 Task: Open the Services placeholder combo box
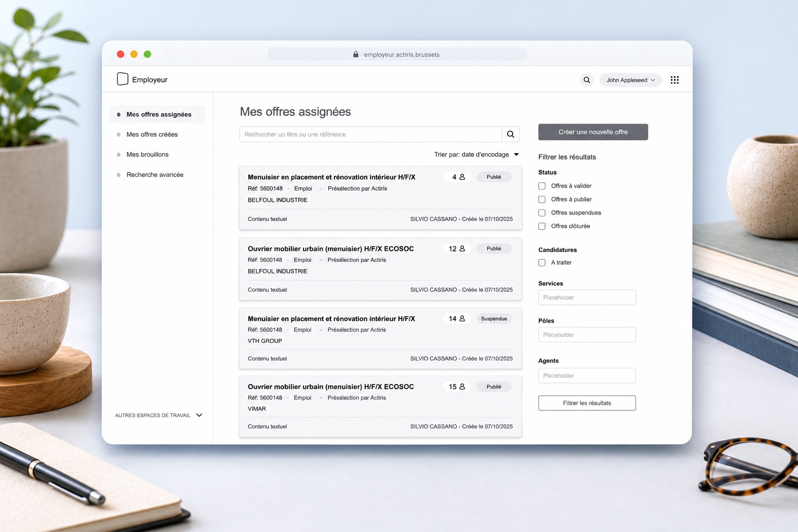(587, 298)
